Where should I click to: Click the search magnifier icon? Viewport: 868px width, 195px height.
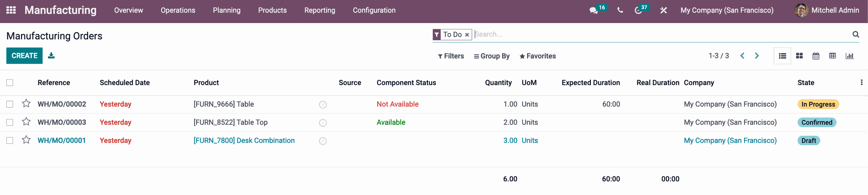855,34
